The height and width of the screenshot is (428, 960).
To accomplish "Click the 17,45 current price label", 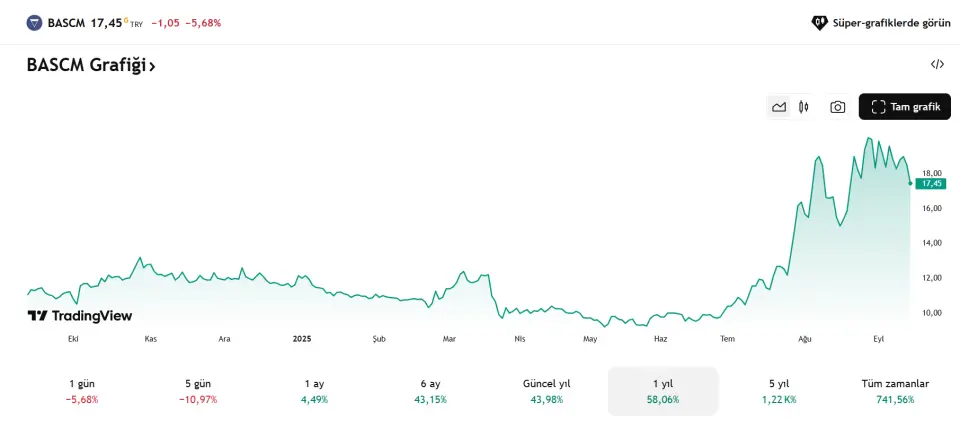I will point(932,184).
